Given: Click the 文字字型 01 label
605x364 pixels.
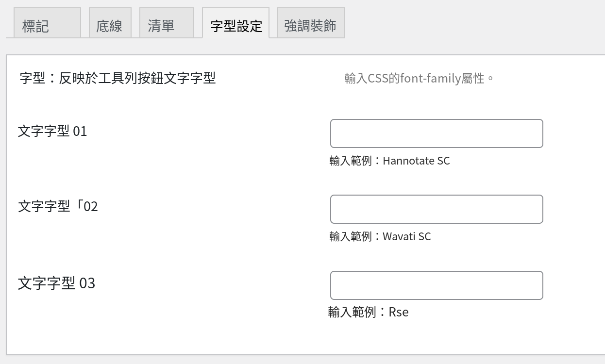Looking at the screenshot, I should [52, 131].
